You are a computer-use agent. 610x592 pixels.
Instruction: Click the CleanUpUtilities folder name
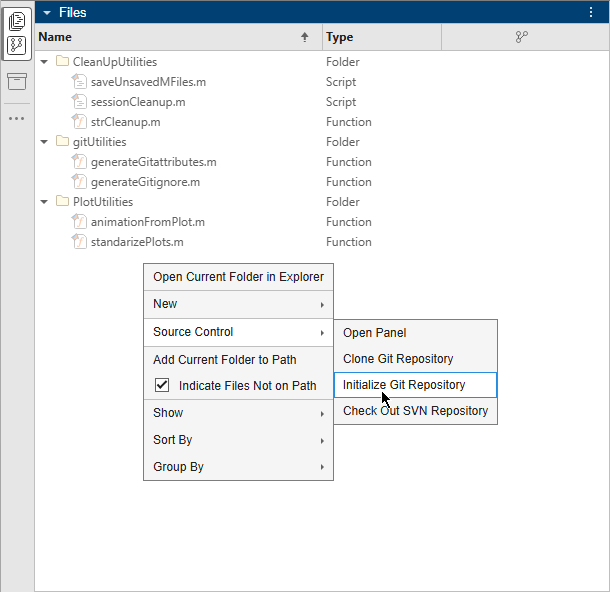(115, 62)
